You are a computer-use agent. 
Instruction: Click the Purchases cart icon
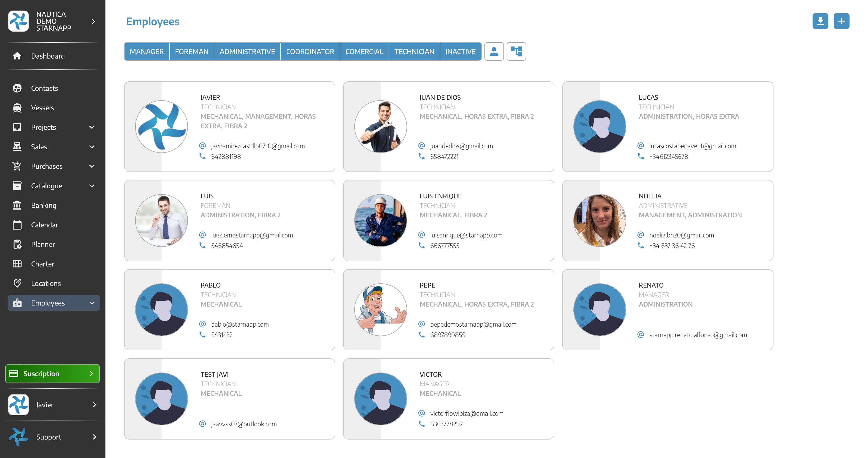[17, 166]
